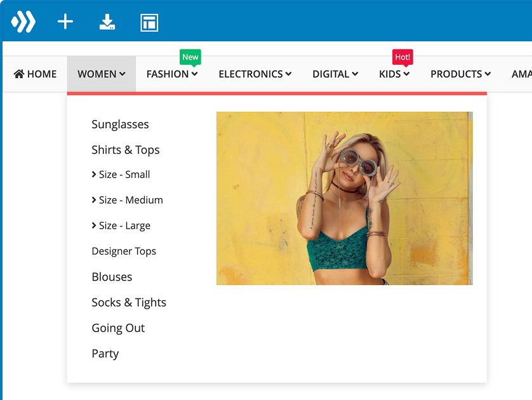Click the red Hot! badge
The width and height of the screenshot is (532, 400).
point(402,57)
